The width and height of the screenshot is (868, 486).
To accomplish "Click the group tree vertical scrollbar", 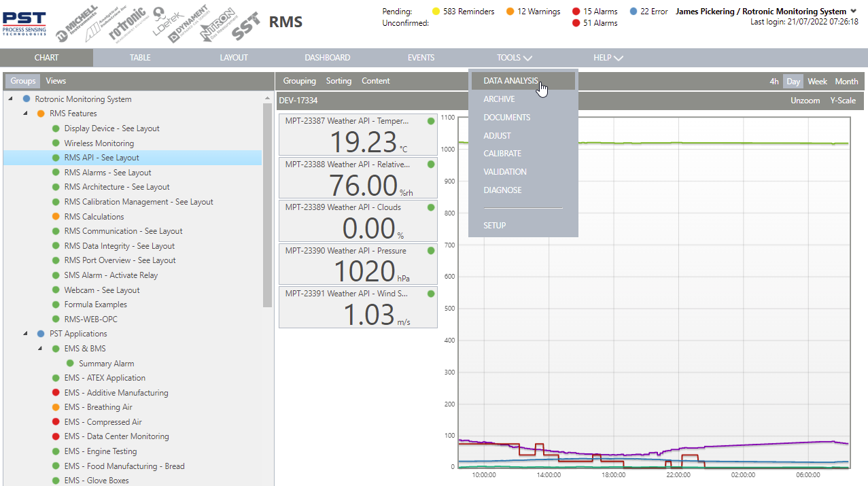I will (x=267, y=206).
